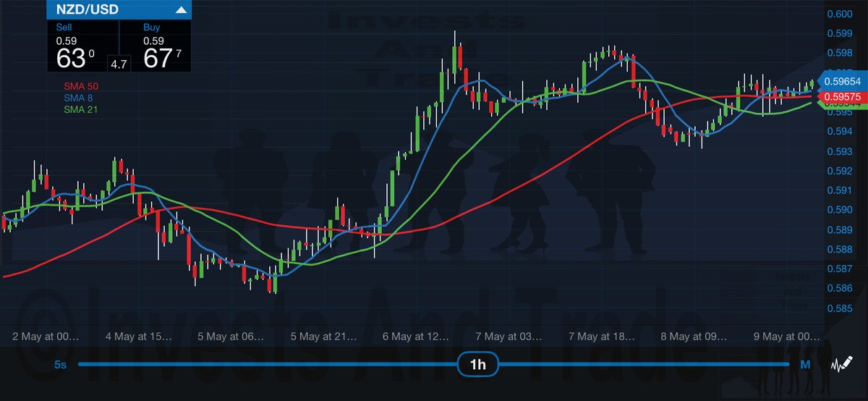Click the blue 0.59654 price tag
Screen dimensions: 868x401
pos(841,83)
